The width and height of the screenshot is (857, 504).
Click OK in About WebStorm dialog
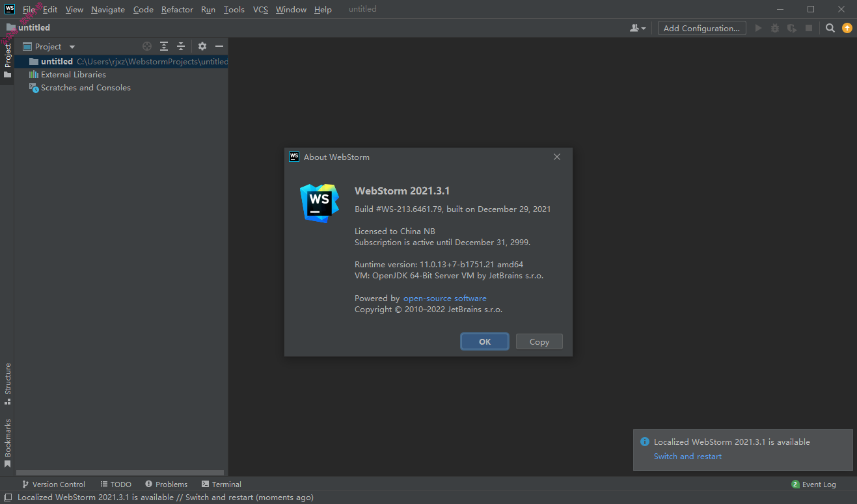click(485, 341)
